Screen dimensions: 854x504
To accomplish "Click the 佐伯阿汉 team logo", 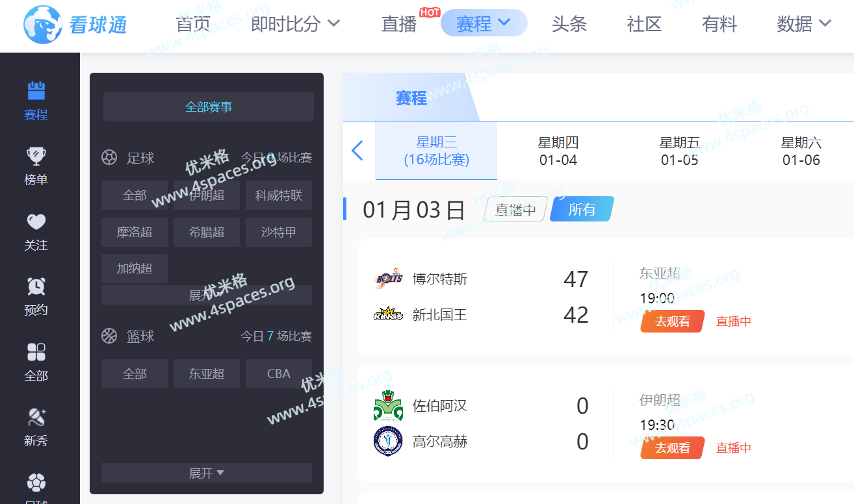I will [388, 406].
